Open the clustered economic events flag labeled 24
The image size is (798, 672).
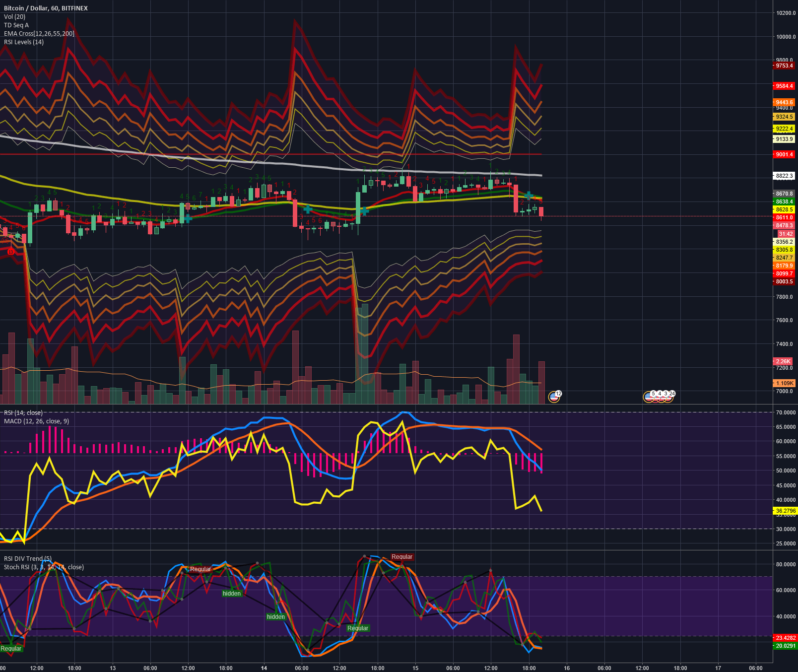(672, 394)
